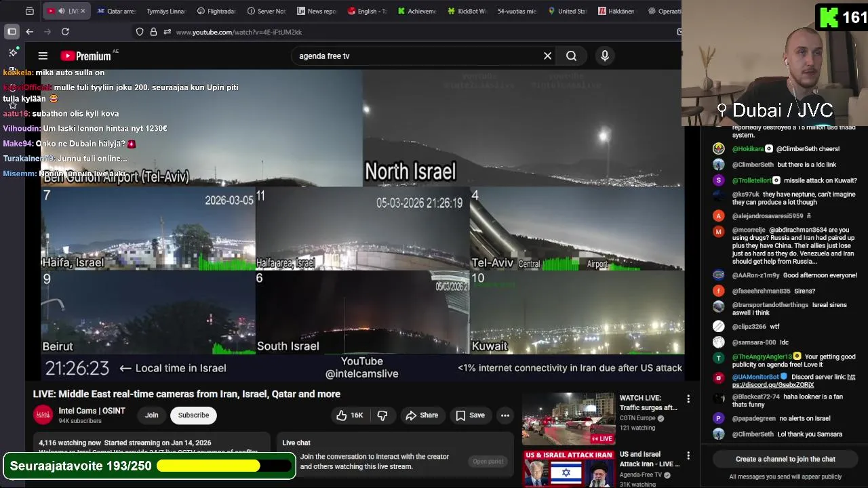This screenshot has height=488, width=868.
Task: Open the Agenda-Free TV channel name
Action: (641, 475)
